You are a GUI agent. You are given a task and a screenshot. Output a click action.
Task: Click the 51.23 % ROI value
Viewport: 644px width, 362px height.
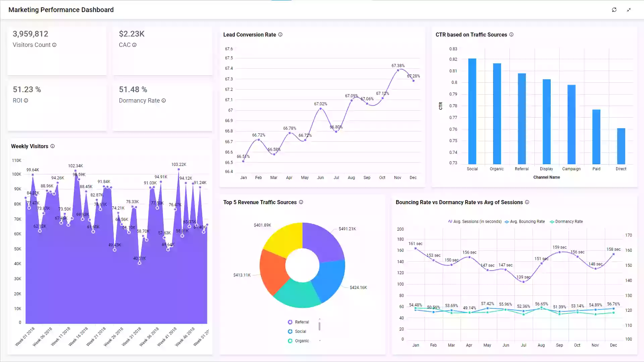(27, 89)
